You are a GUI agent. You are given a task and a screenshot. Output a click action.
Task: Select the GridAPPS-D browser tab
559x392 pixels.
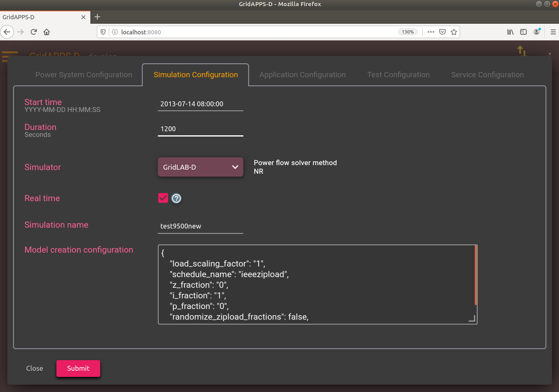coord(44,17)
